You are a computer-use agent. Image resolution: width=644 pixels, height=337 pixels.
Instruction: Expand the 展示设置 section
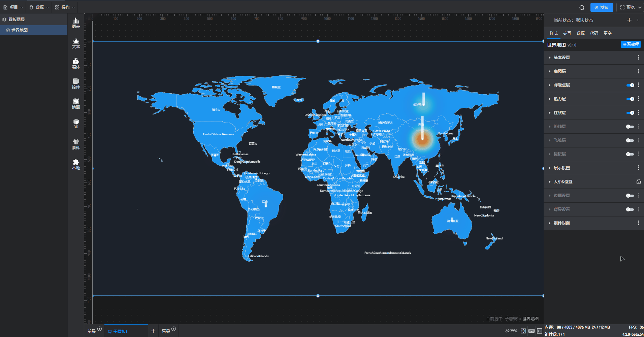tap(561, 168)
